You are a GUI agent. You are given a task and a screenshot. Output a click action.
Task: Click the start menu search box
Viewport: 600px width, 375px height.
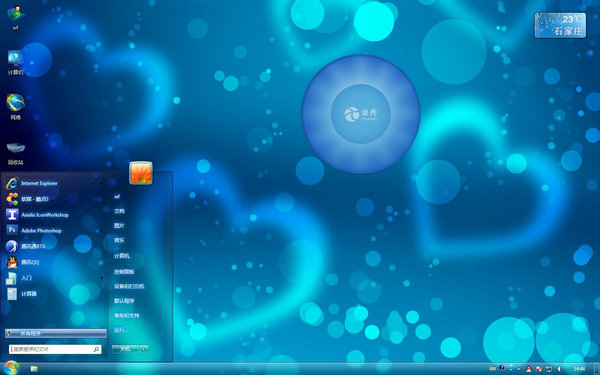coord(55,349)
